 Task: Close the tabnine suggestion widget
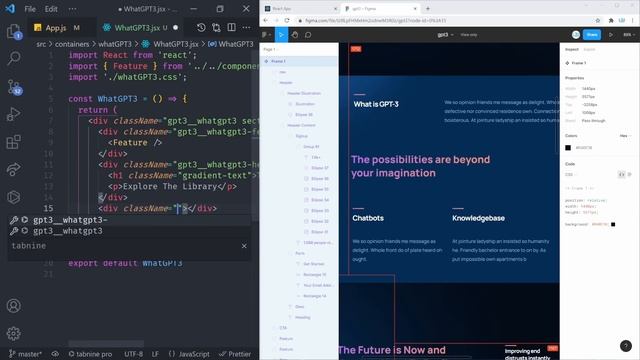244,246
